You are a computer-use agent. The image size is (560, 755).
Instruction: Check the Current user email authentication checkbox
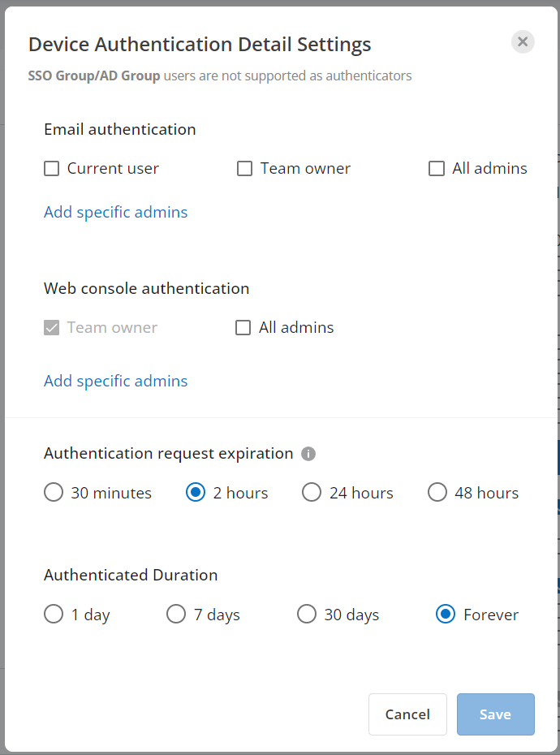[51, 168]
